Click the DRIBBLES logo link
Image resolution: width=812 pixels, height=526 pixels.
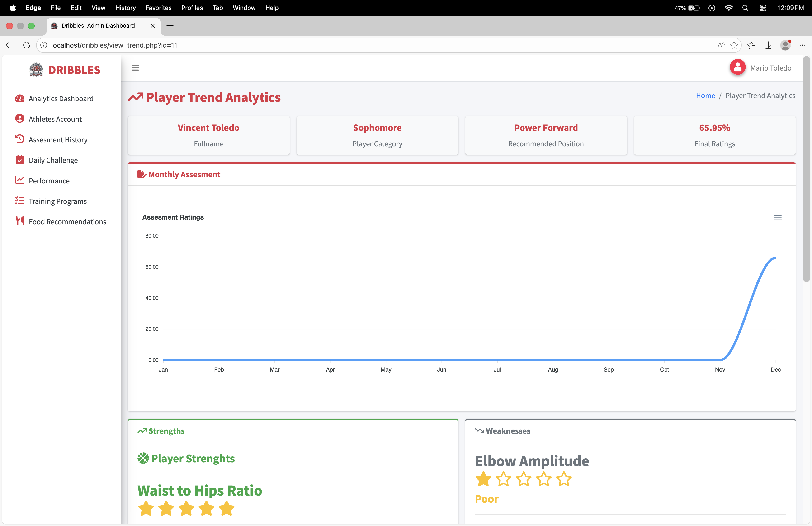coord(65,70)
